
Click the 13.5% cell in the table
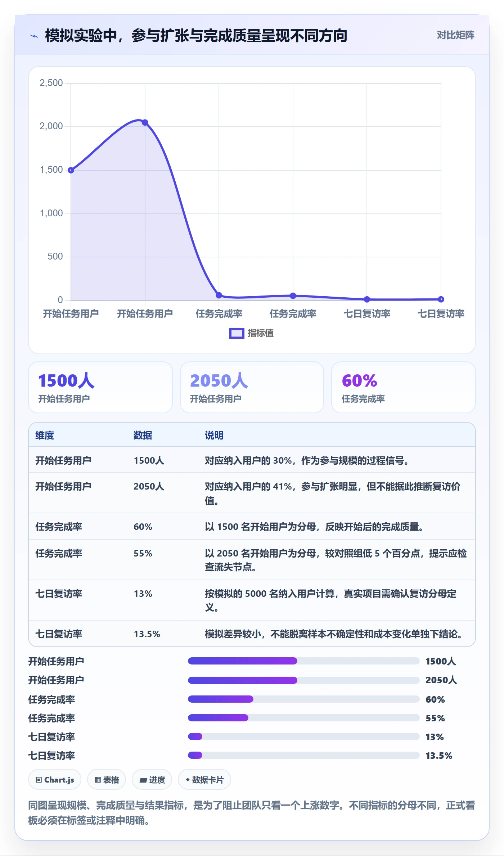click(x=147, y=634)
